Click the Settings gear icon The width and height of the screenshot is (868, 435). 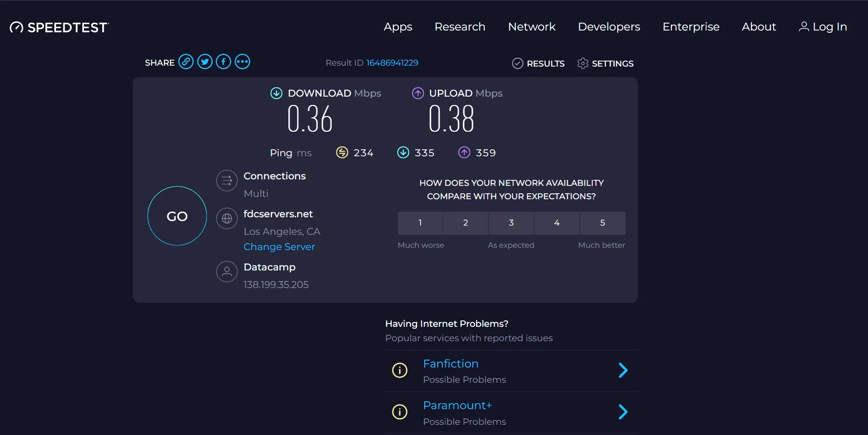(x=583, y=63)
